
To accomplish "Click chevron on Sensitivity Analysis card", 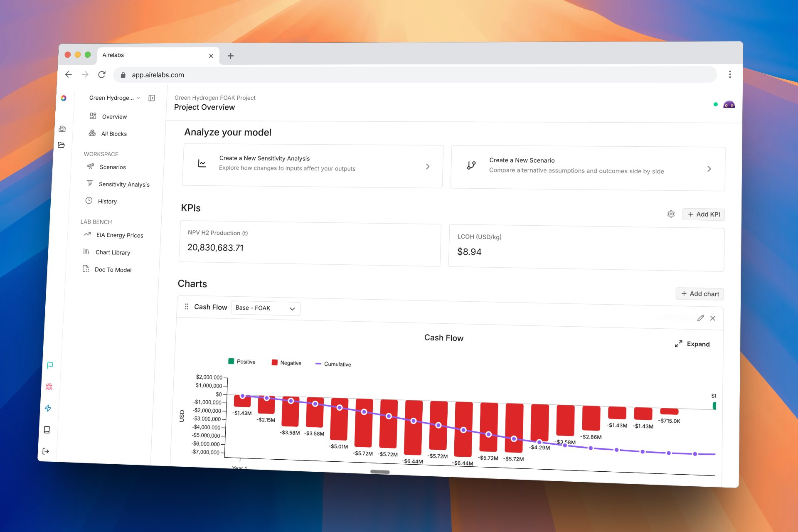I will tap(428, 166).
